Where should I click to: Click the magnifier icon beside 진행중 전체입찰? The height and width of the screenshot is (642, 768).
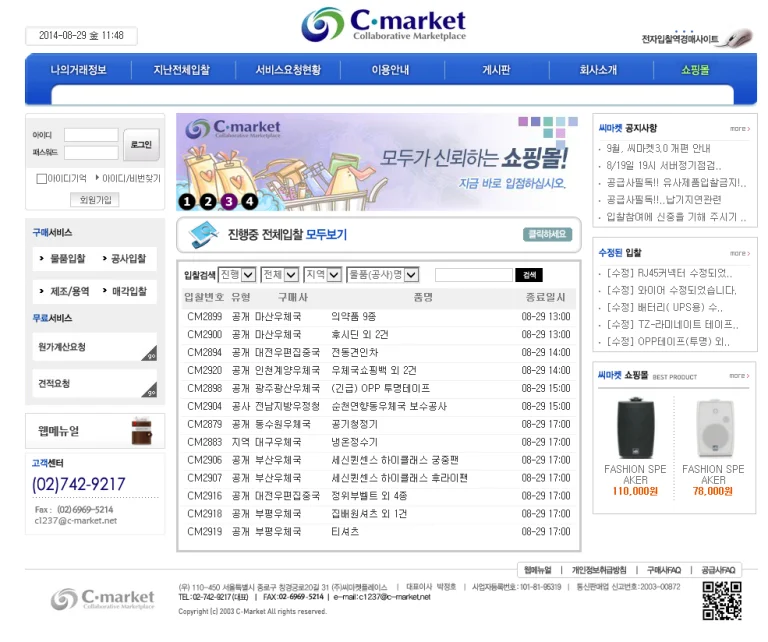[x=203, y=235]
